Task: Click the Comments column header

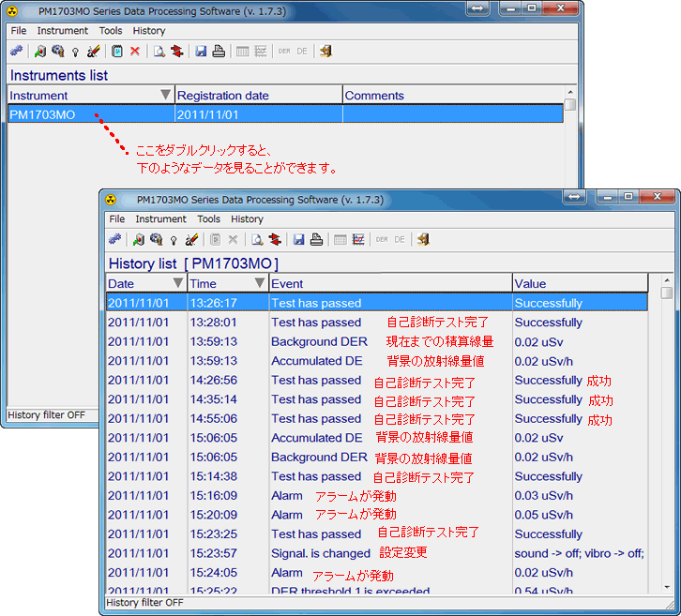Action: coord(453,95)
